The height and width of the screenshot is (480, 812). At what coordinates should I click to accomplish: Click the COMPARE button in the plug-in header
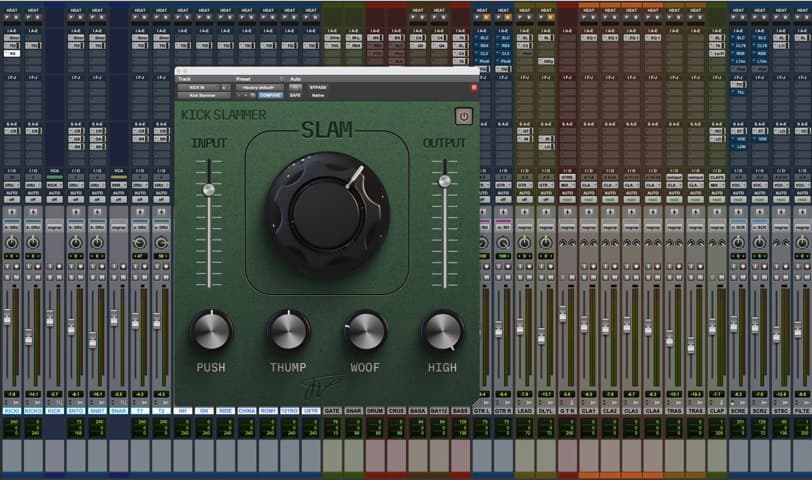[x=271, y=95]
